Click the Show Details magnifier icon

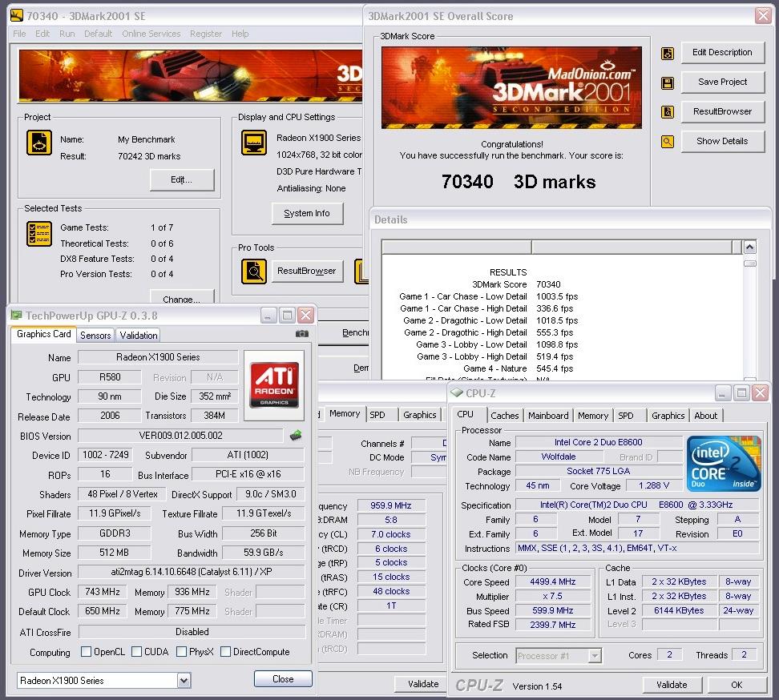(x=668, y=142)
